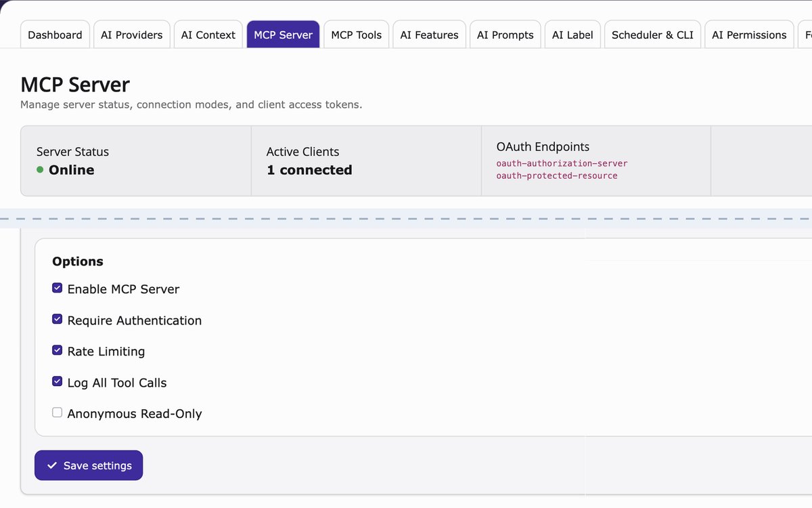Switch to the AI Prompts tab
This screenshot has height=508, width=812.
[x=505, y=35]
